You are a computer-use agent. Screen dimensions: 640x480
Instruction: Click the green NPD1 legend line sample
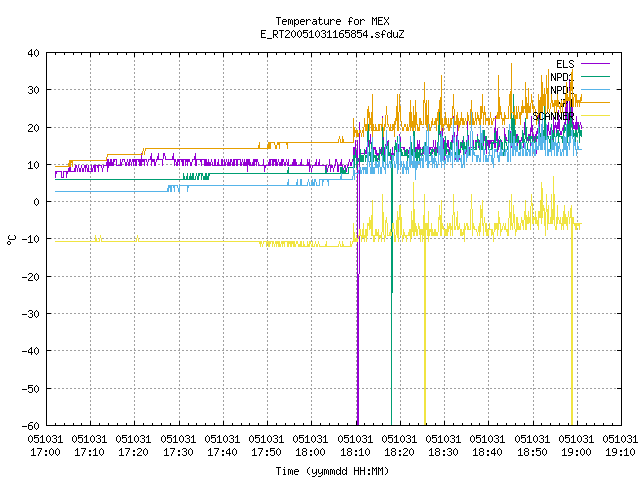(x=595, y=76)
